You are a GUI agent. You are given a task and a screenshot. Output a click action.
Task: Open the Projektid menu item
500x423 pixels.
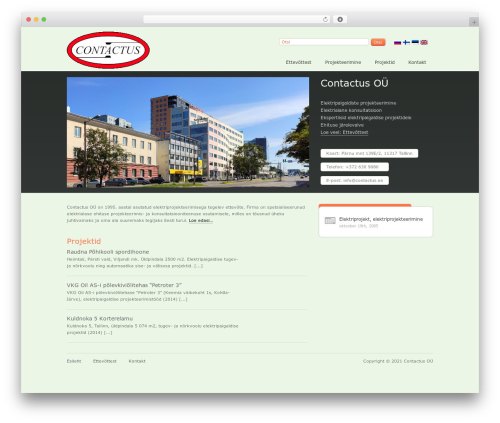click(x=385, y=62)
